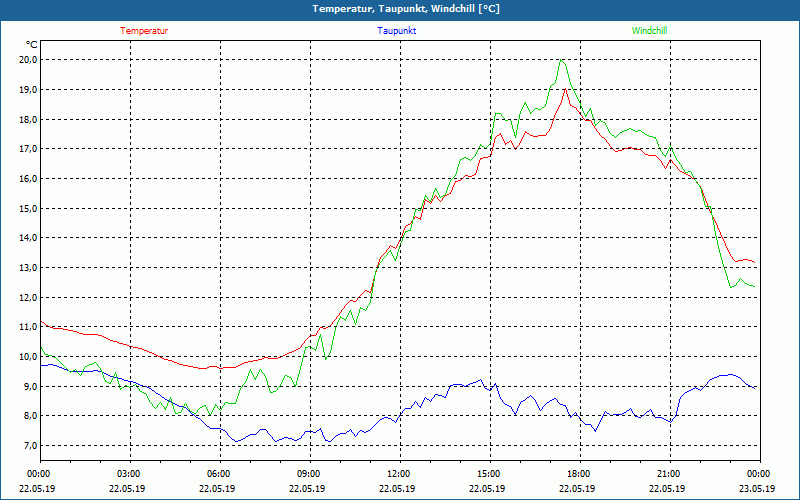Select the 11,0 y-axis value
Image resolution: width=800 pixels, height=500 pixels.
click(29, 327)
